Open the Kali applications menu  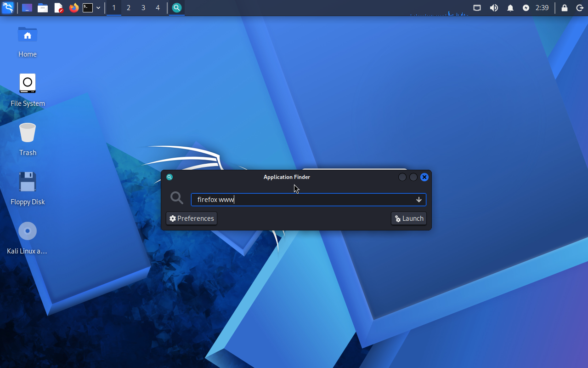(x=8, y=8)
